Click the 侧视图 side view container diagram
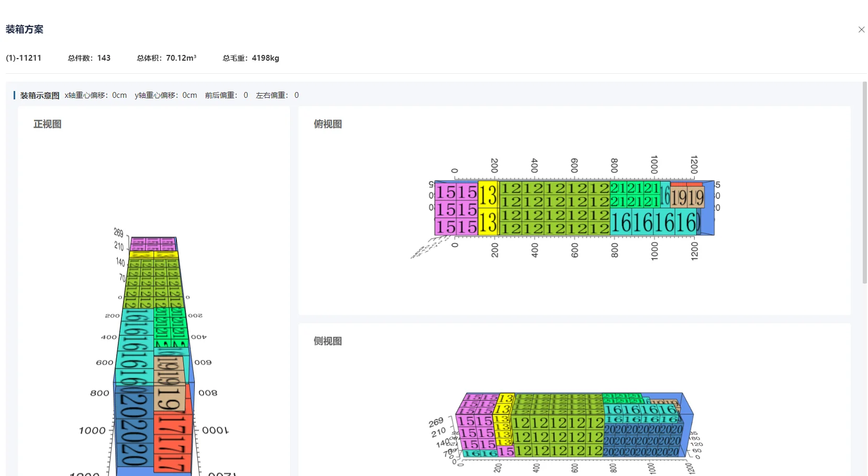The height and width of the screenshot is (476, 868). 566,433
